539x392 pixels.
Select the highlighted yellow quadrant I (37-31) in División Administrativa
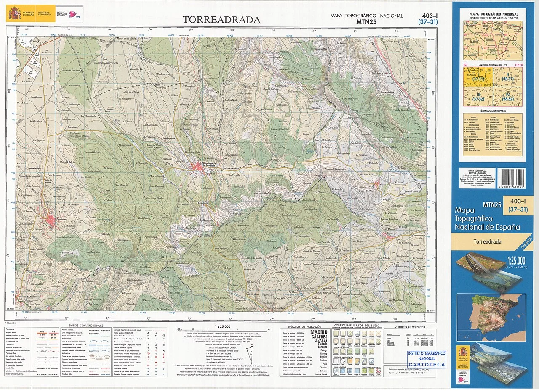coord(478,79)
